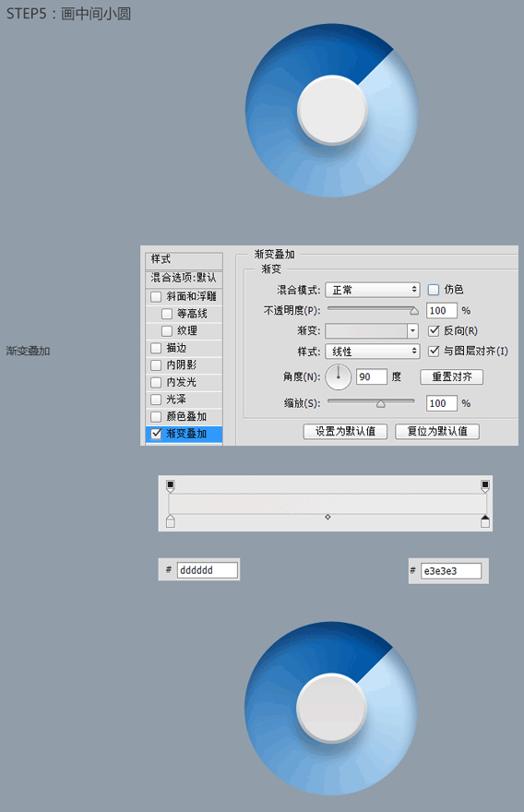Viewport: 524px width, 812px height.
Task: Enable the 颜色叠加 checkbox
Action: pyautogui.click(x=156, y=416)
